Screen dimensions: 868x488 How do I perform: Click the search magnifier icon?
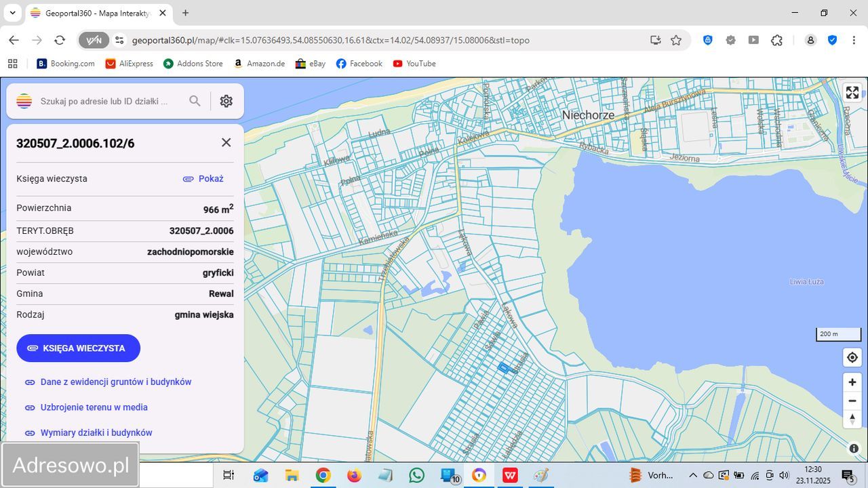click(195, 101)
